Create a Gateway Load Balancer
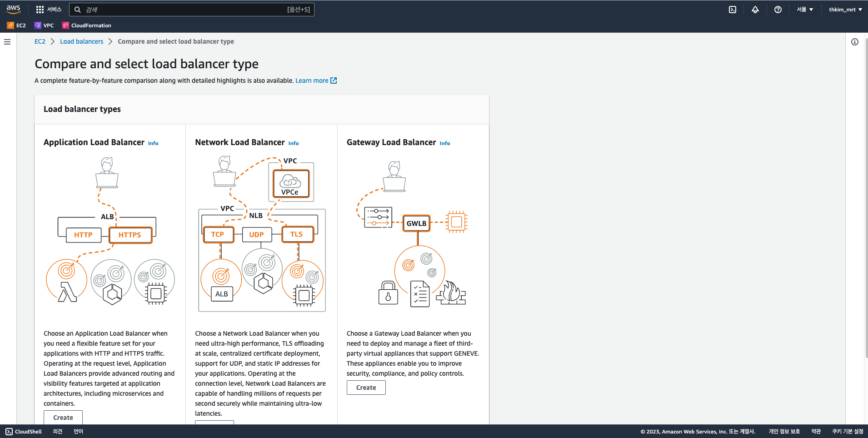 tap(366, 388)
